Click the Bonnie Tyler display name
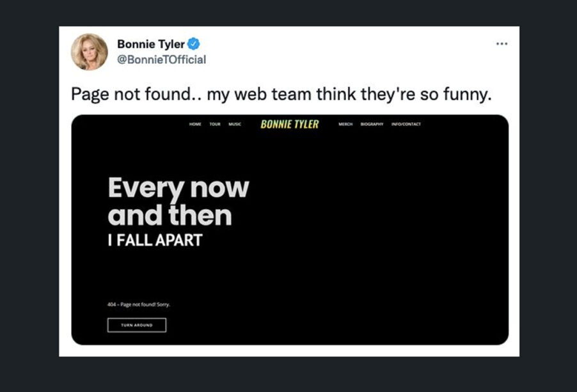The image size is (577, 392). [x=151, y=44]
